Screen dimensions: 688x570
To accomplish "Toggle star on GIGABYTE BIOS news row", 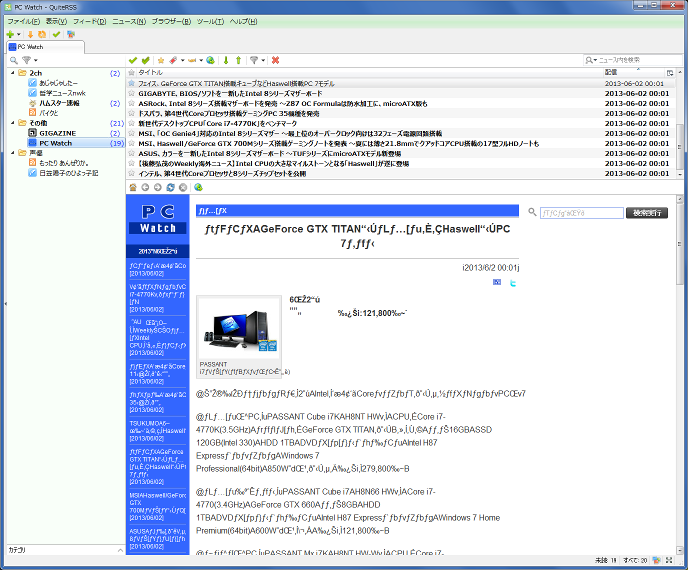I will (x=131, y=93).
